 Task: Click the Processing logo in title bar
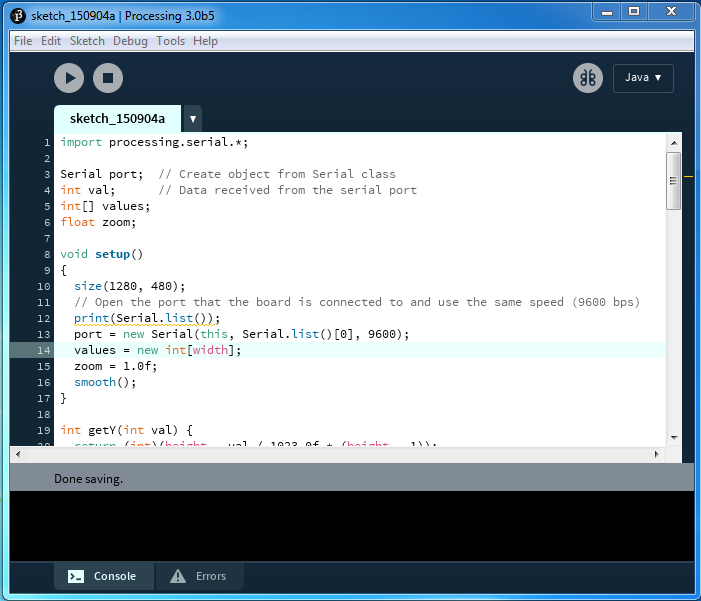[18, 16]
